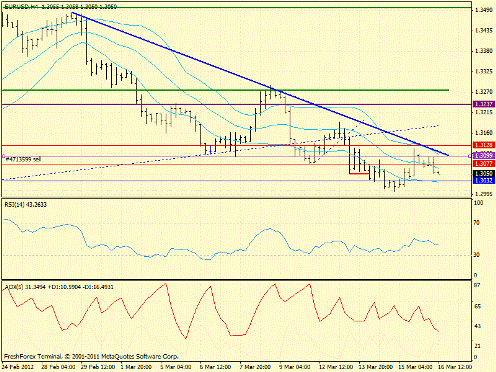The image size is (496, 372).
Task: Select the thick blue descending trendline
Action: [260, 84]
